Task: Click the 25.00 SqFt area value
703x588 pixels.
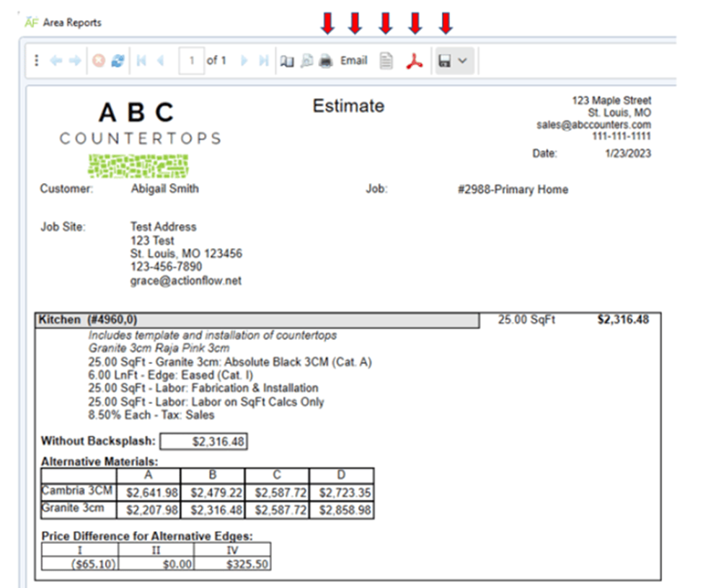Action: 526,319
